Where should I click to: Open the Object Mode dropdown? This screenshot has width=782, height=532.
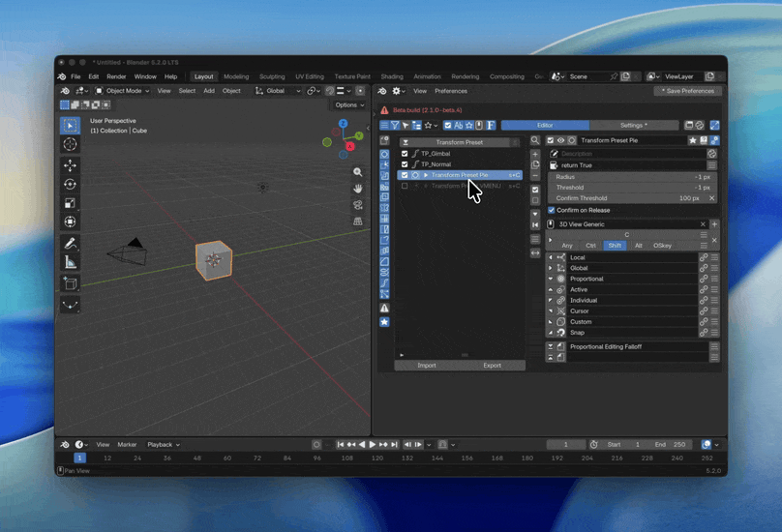[122, 91]
